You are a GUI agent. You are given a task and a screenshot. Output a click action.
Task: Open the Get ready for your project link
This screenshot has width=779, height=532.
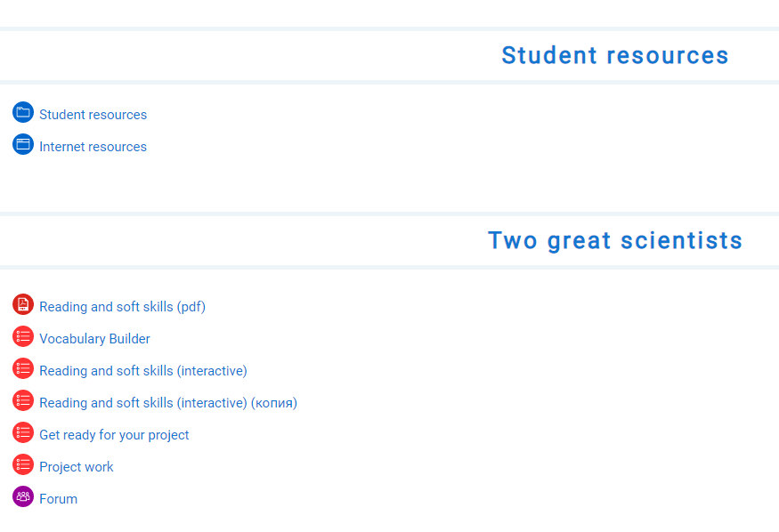coord(114,435)
